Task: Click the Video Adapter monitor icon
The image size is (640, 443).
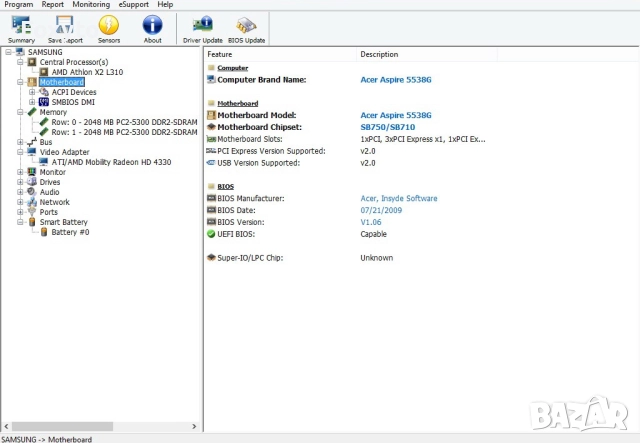Action: [32, 152]
